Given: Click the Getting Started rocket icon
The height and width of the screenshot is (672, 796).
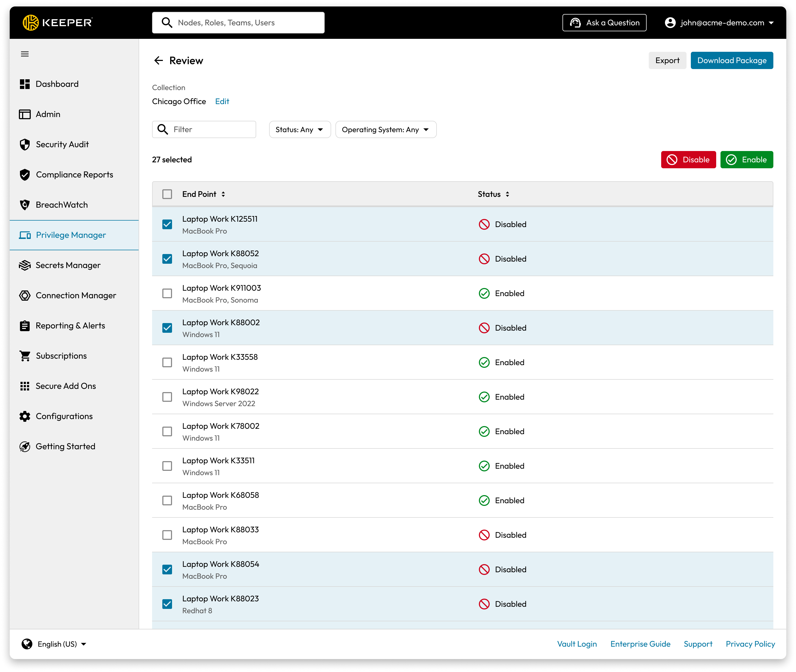Looking at the screenshot, I should (25, 447).
